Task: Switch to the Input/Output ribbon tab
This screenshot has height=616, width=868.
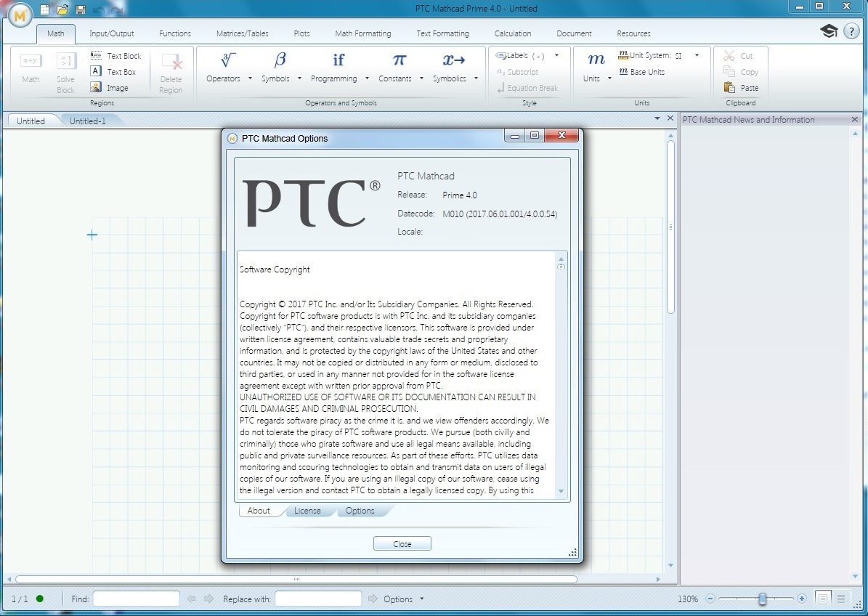Action: (x=112, y=33)
